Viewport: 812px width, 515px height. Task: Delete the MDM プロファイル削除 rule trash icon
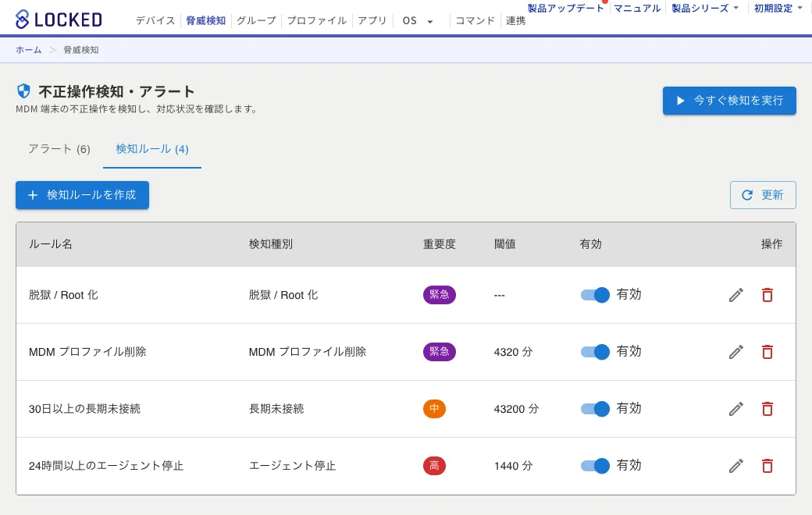coord(767,352)
